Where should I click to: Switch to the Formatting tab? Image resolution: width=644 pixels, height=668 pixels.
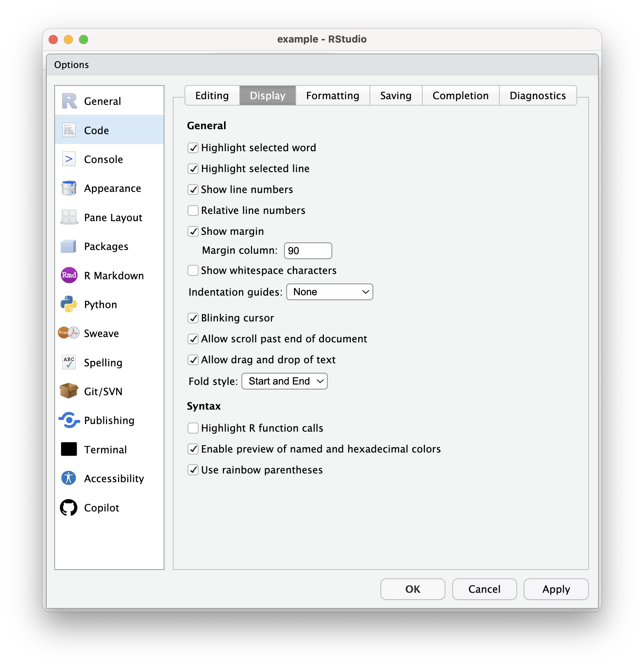(332, 96)
